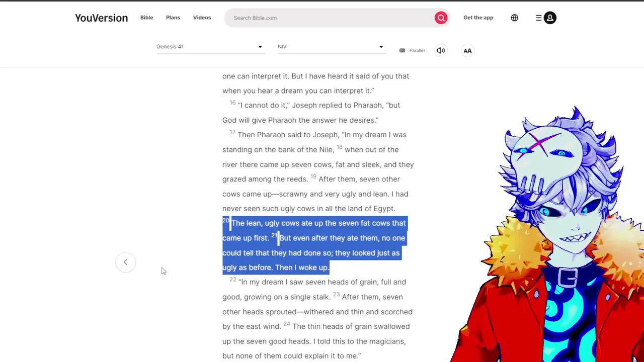Click the NIV dropdown arrow

point(381,47)
